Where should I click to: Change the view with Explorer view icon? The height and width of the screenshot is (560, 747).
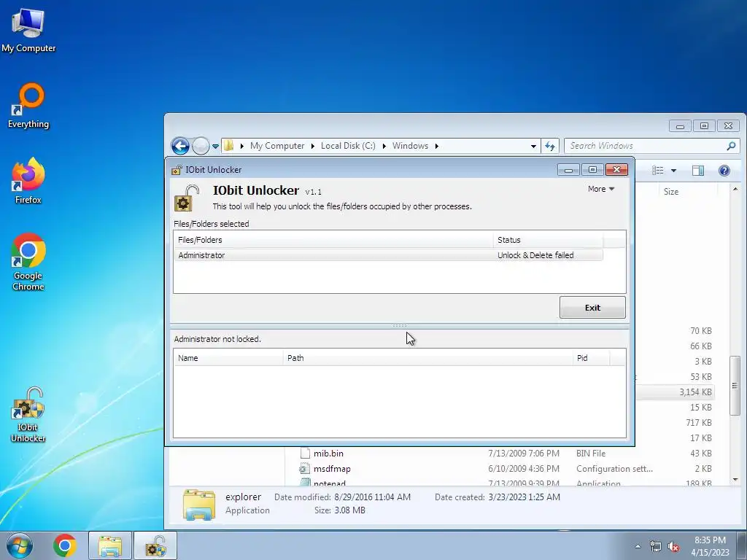coord(658,171)
